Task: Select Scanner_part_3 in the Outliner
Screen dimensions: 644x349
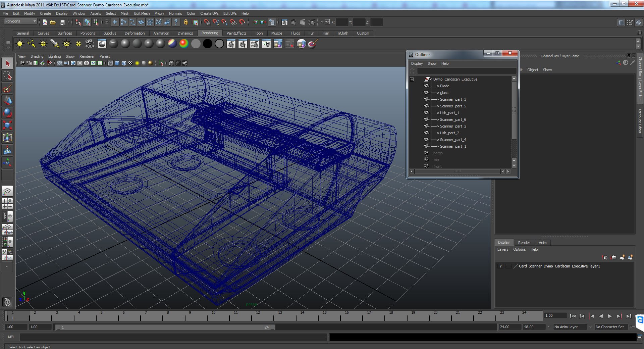Action: click(453, 99)
